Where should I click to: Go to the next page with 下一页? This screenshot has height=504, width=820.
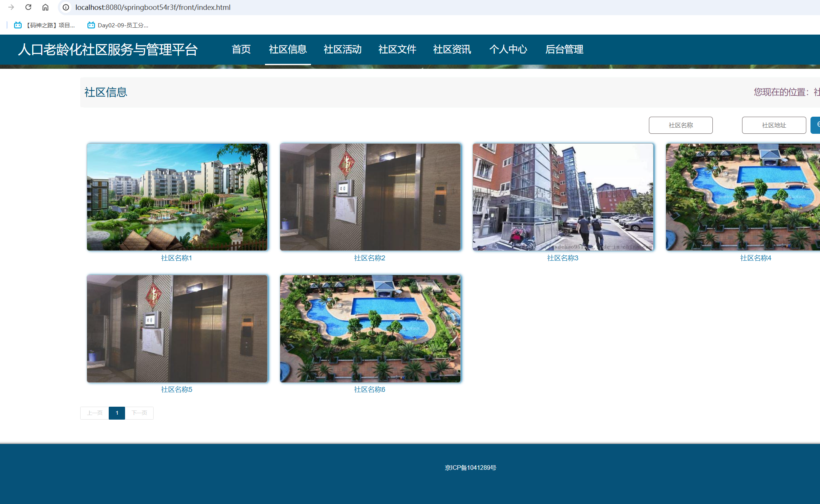click(x=139, y=413)
